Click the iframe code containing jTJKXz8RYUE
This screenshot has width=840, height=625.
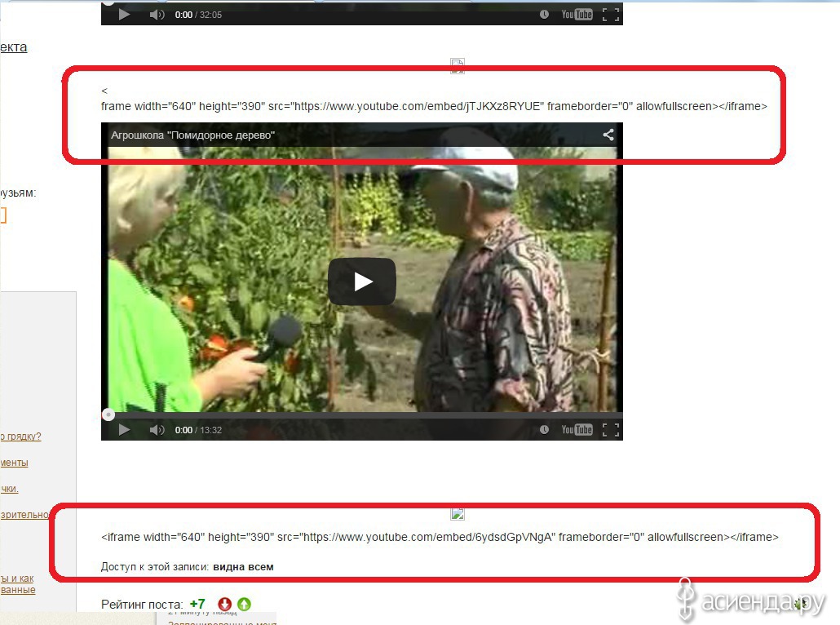(x=434, y=106)
